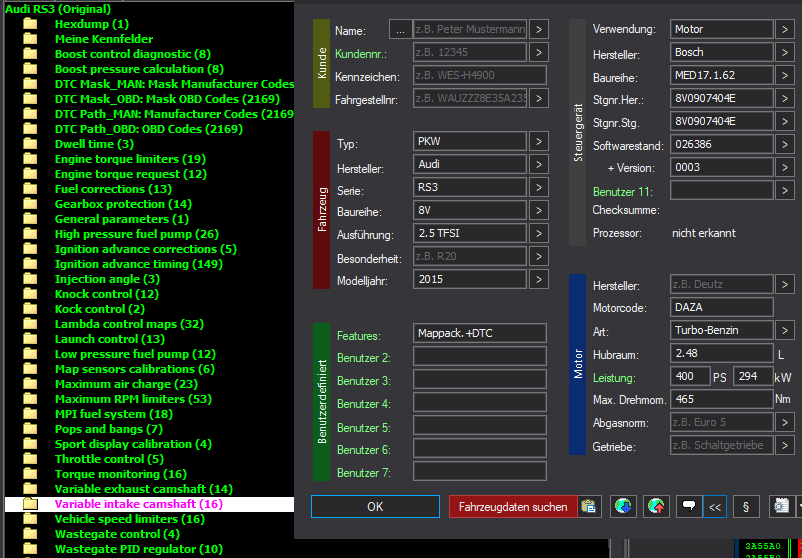The image size is (802, 558).
Task: Select the Wastegate PID regulator (10) folder
Action: click(x=139, y=549)
